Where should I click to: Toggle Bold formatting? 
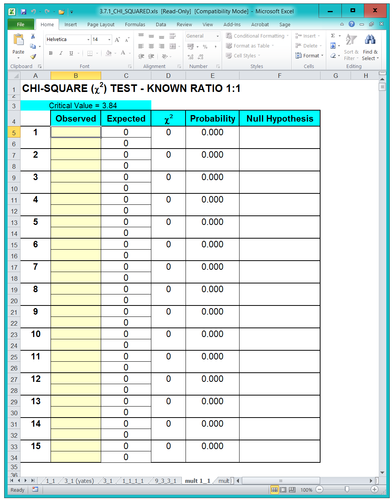(51, 53)
